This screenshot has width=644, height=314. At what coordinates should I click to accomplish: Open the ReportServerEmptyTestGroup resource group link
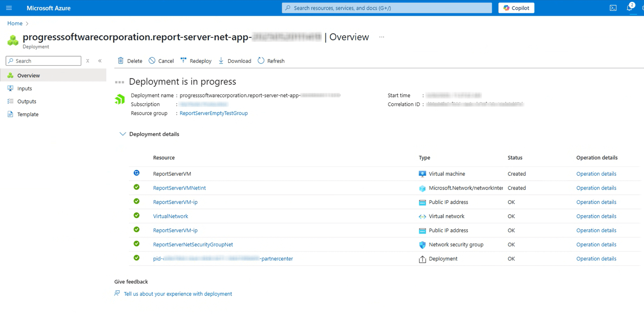click(x=213, y=113)
